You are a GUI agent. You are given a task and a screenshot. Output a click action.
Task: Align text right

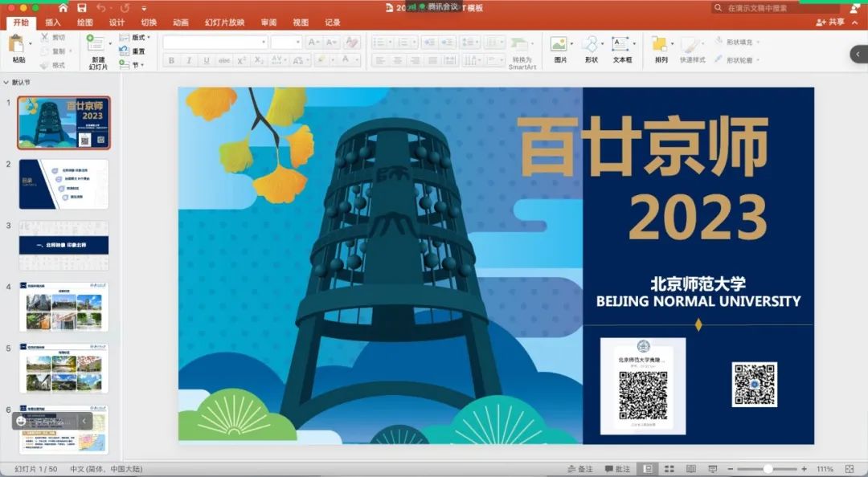point(416,60)
